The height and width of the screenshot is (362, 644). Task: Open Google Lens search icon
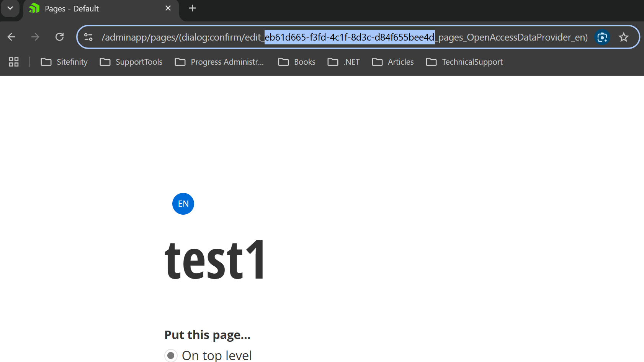(602, 37)
